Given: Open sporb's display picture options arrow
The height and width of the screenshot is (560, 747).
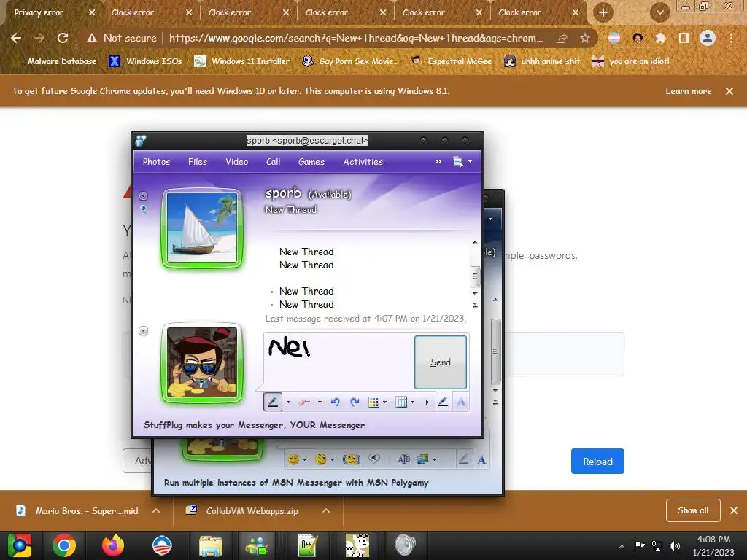Looking at the screenshot, I should tap(143, 195).
